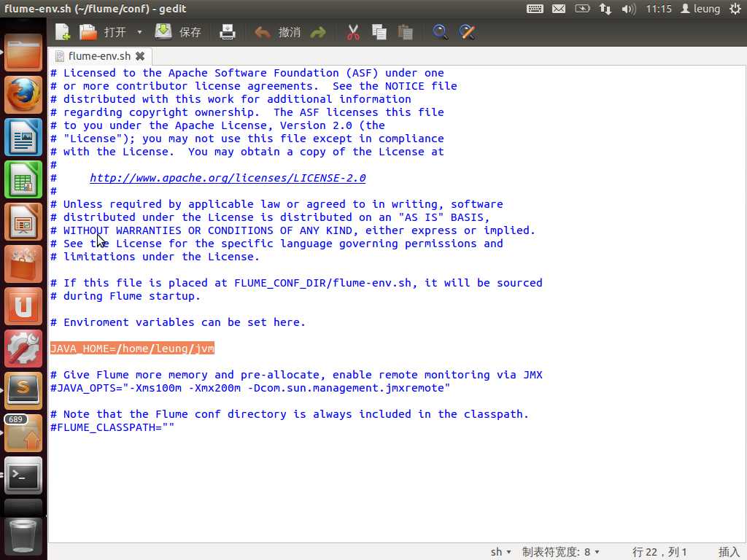Open Sublime Text from launcher
Image resolution: width=747 pixels, height=560 pixels.
(x=23, y=391)
